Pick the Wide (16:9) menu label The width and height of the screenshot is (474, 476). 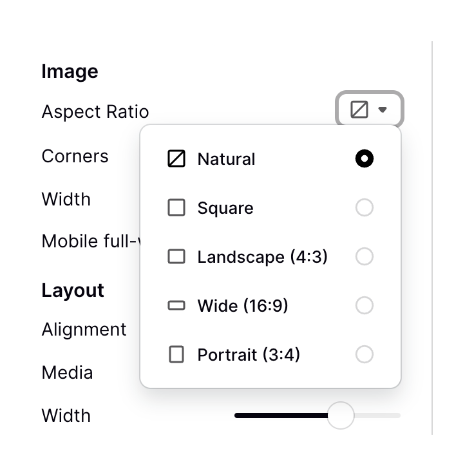[242, 306]
